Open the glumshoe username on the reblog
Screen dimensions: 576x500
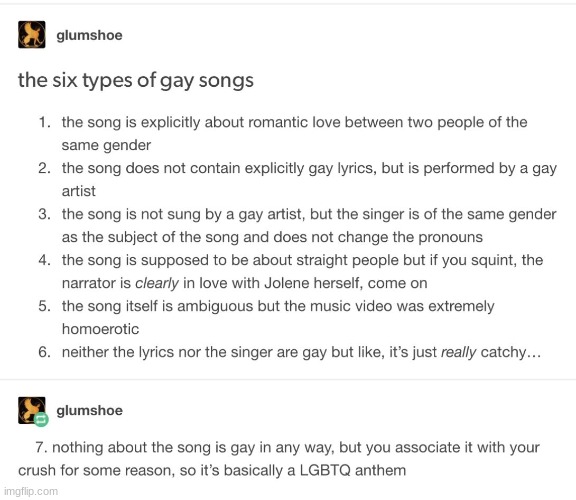click(x=89, y=410)
